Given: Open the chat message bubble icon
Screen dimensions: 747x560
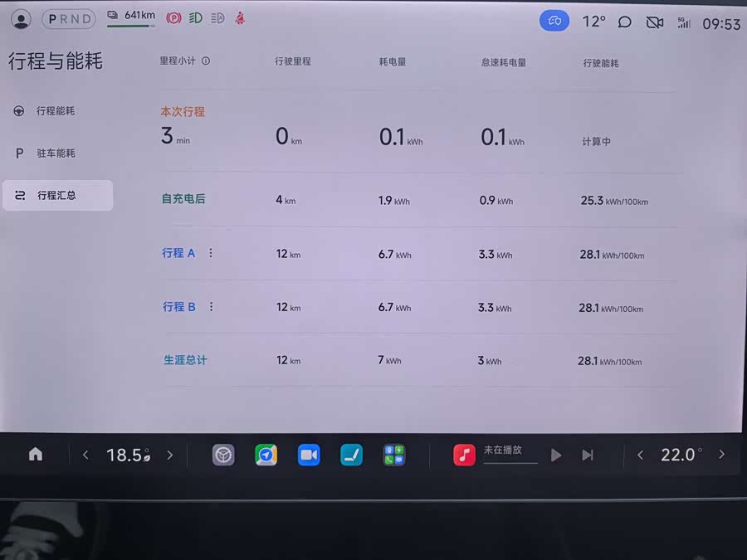Looking at the screenshot, I should 625,22.
